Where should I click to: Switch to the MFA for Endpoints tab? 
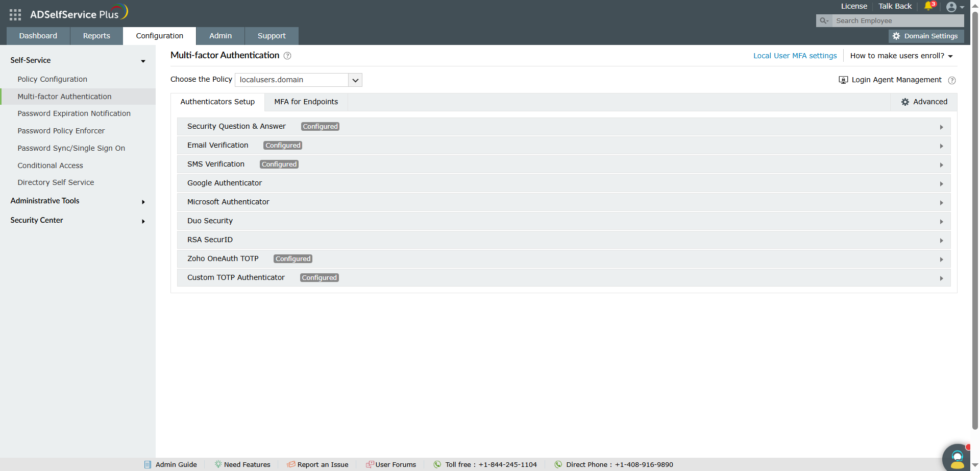coord(306,102)
